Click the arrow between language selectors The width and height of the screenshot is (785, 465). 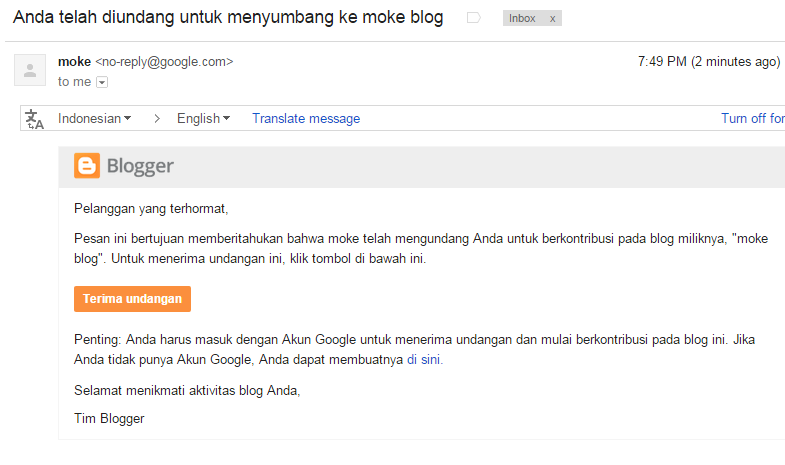click(x=157, y=119)
